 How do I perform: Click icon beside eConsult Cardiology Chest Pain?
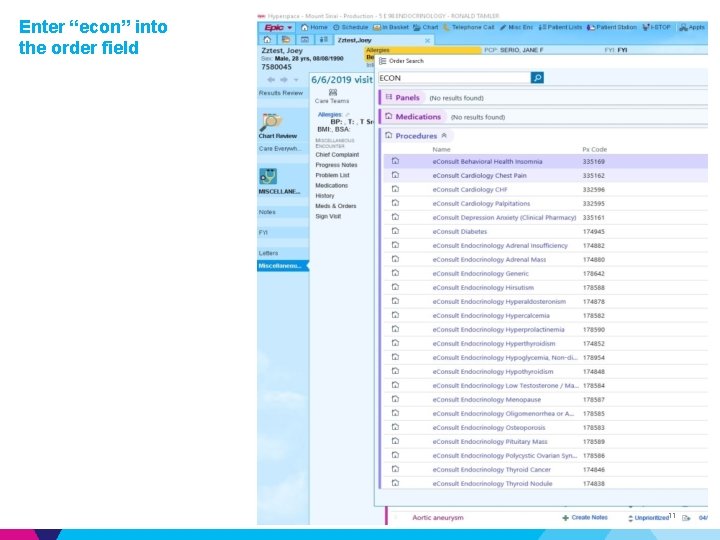(395, 175)
